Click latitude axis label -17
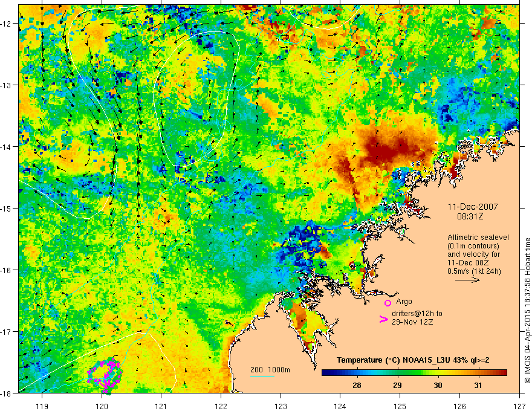532x411 pixels. (x=6, y=331)
